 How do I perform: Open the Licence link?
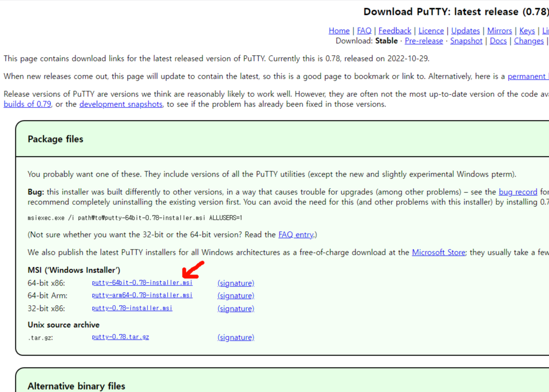point(431,31)
